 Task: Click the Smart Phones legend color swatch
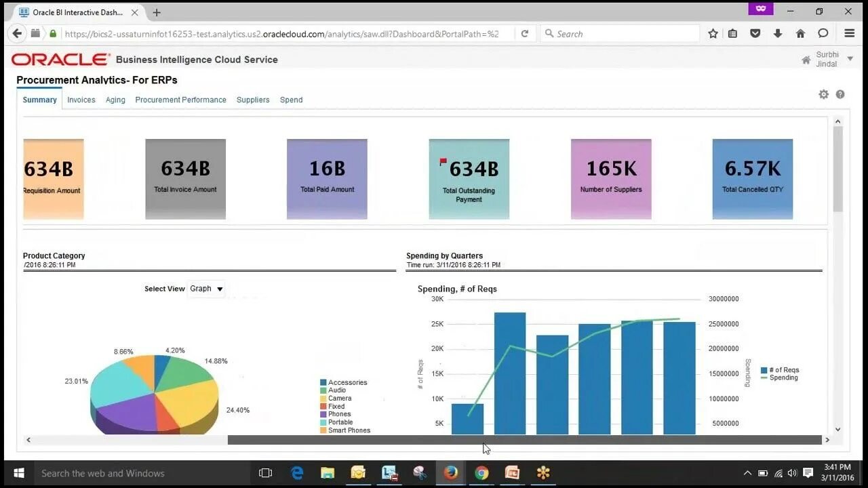coord(323,430)
